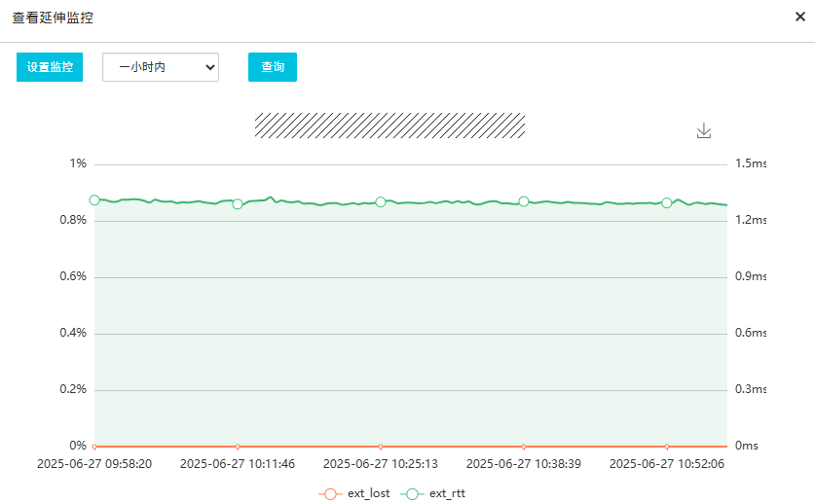Click ext_lost marker at 10:52:06
This screenshot has width=815, height=504.
pyautogui.click(x=667, y=447)
